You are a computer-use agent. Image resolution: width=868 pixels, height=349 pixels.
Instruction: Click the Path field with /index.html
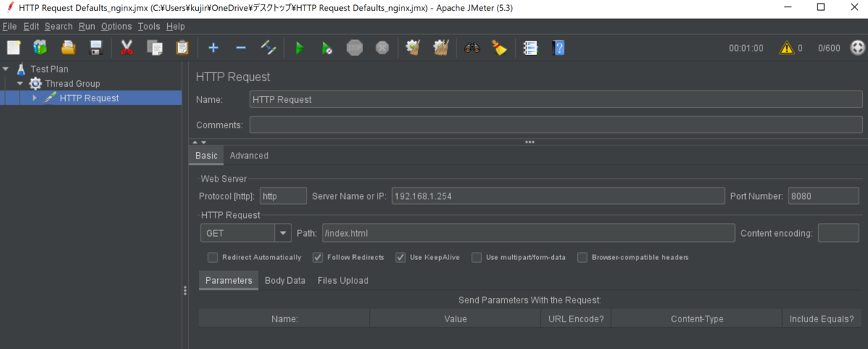528,233
